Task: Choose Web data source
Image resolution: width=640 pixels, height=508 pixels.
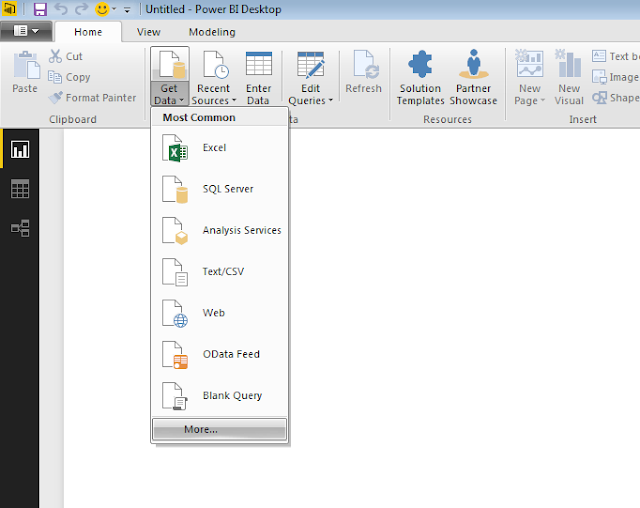Action: click(x=220, y=313)
